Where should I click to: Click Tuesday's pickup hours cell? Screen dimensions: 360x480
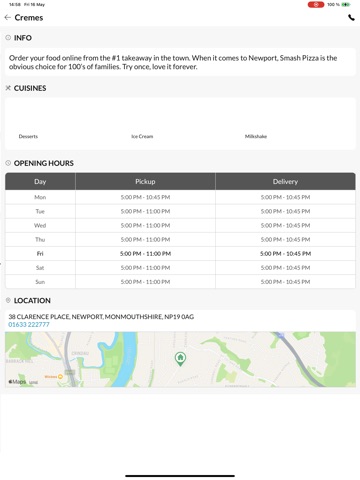[145, 211]
